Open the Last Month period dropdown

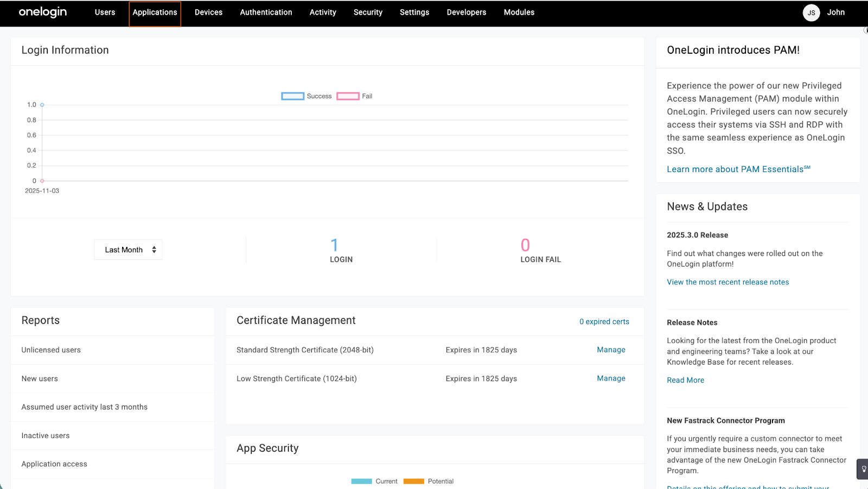[128, 250]
